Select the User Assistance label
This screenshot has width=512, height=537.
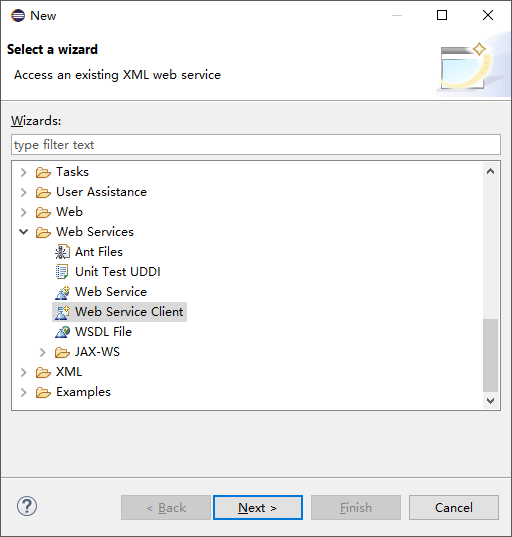point(101,192)
